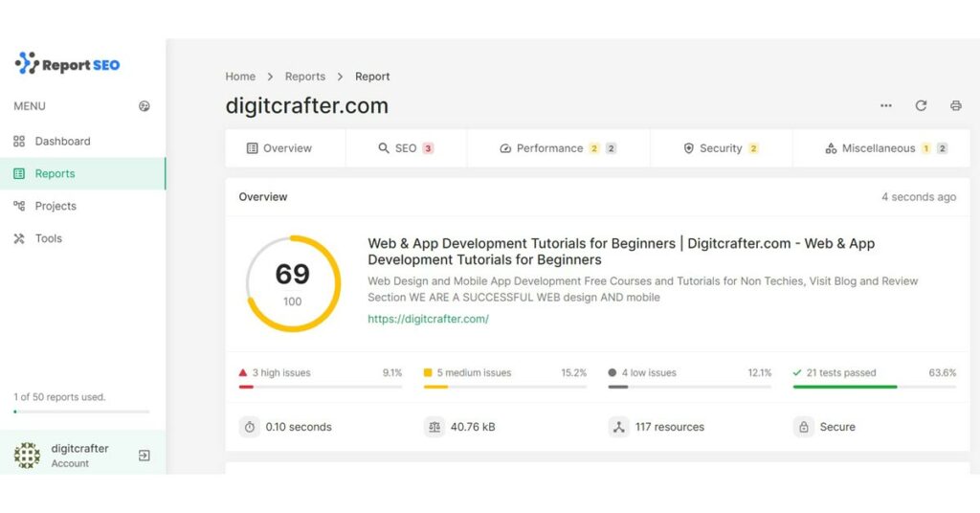The image size is (980, 513).
Task: Click the gauge icon on Performance tab
Action: (x=505, y=148)
